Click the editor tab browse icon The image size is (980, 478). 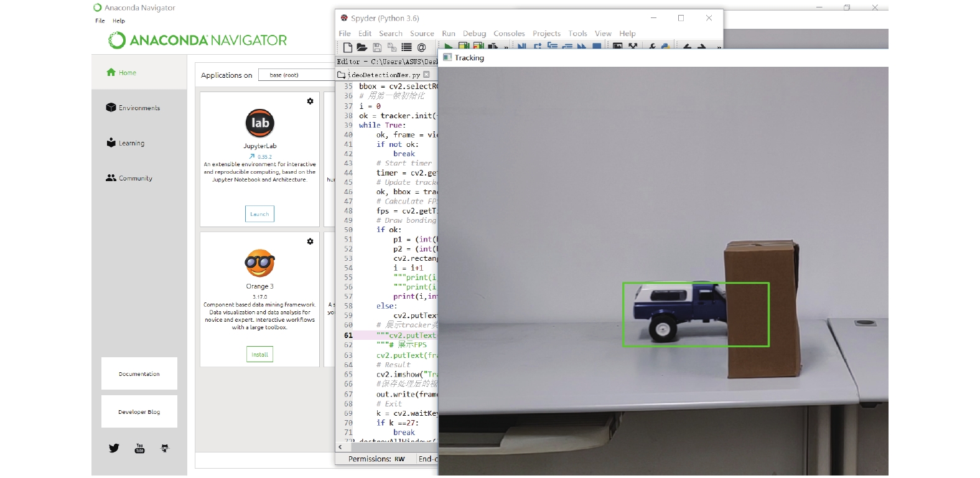(341, 75)
